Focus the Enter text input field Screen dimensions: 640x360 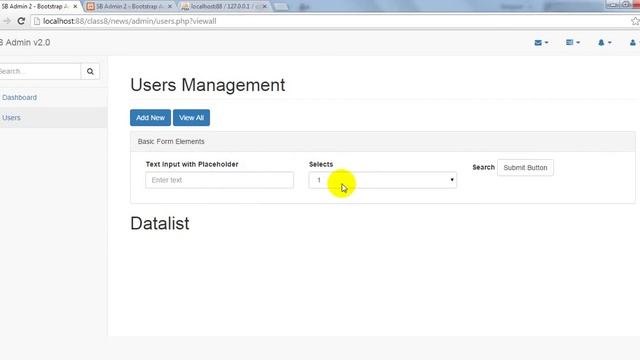point(220,180)
